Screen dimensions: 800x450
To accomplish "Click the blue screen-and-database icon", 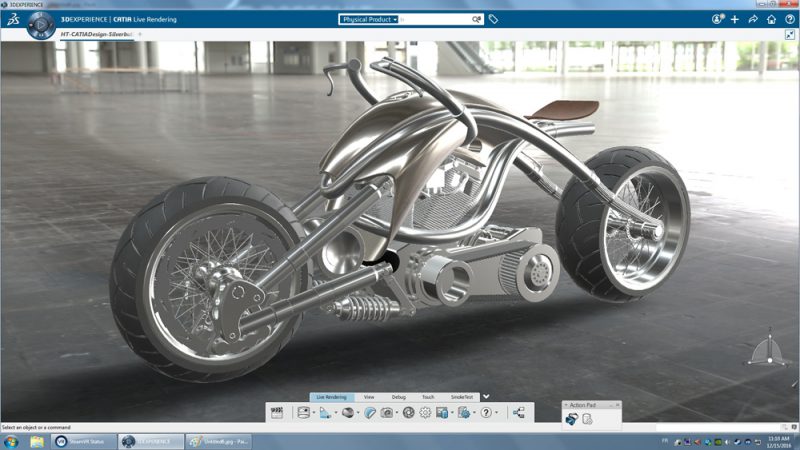I will tap(442, 413).
